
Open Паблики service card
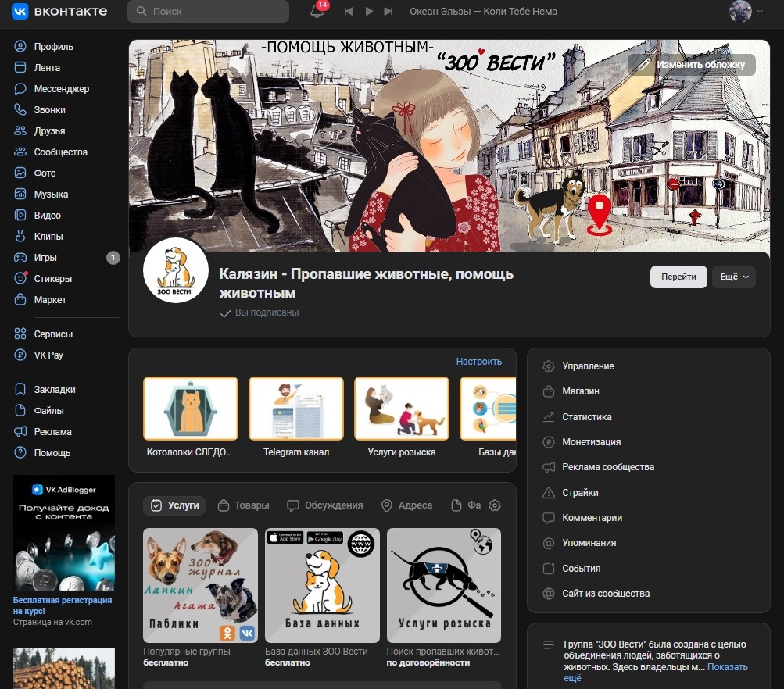(x=200, y=585)
